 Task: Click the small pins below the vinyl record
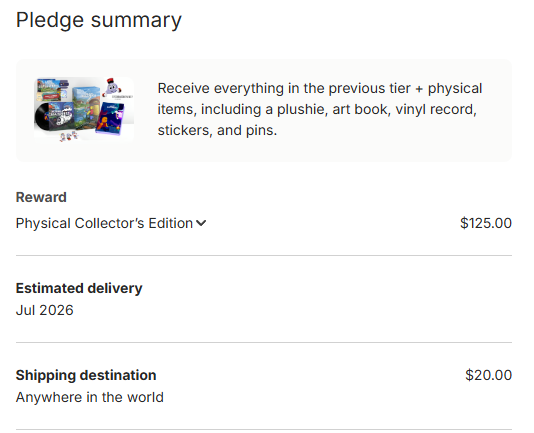click(69, 137)
